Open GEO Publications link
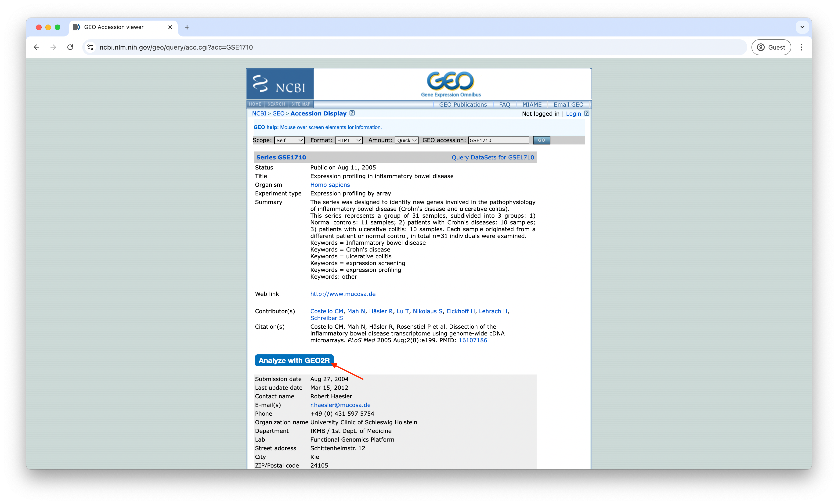Viewport: 838px width, 504px height. point(463,104)
